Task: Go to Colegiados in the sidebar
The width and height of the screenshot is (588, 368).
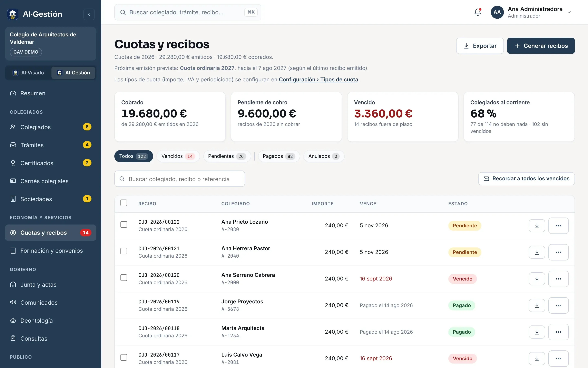Action: tap(51, 127)
